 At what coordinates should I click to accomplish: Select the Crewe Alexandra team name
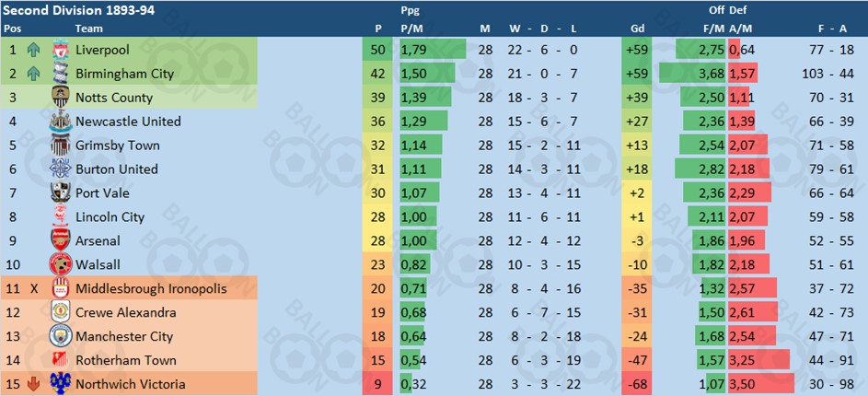pos(126,312)
